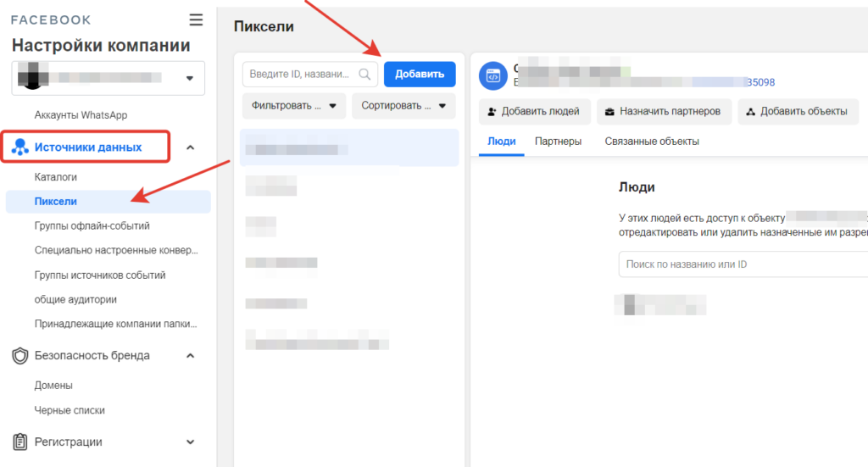Click the search magnifier icon

pyautogui.click(x=365, y=75)
